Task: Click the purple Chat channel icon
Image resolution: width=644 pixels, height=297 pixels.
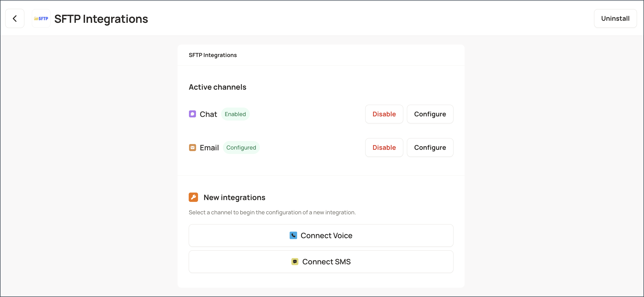Action: click(x=192, y=114)
